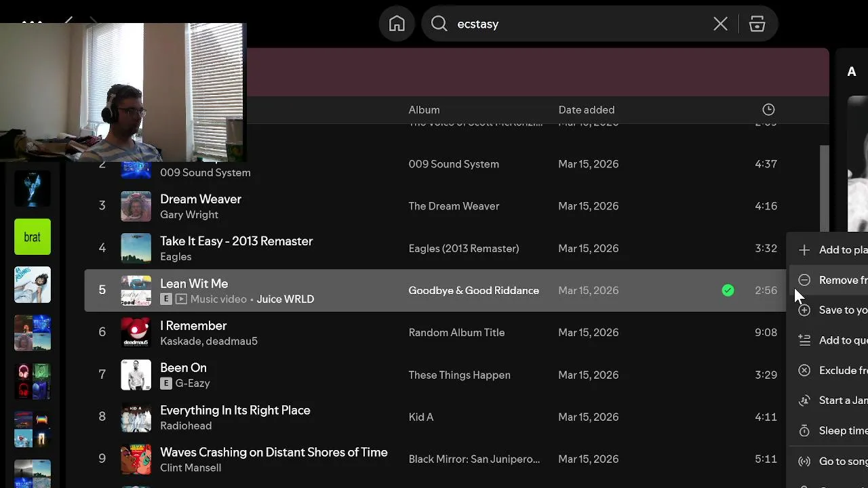Click into the search field containing ecstasy
The image size is (868, 488).
(576, 24)
